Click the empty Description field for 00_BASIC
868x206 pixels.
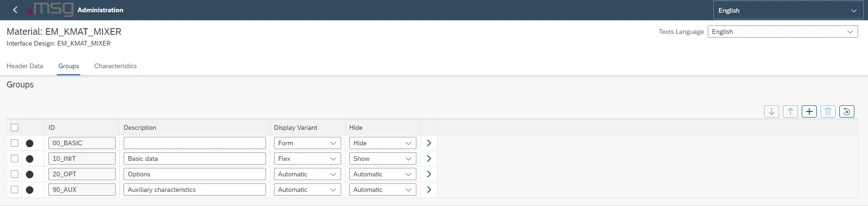click(x=195, y=143)
